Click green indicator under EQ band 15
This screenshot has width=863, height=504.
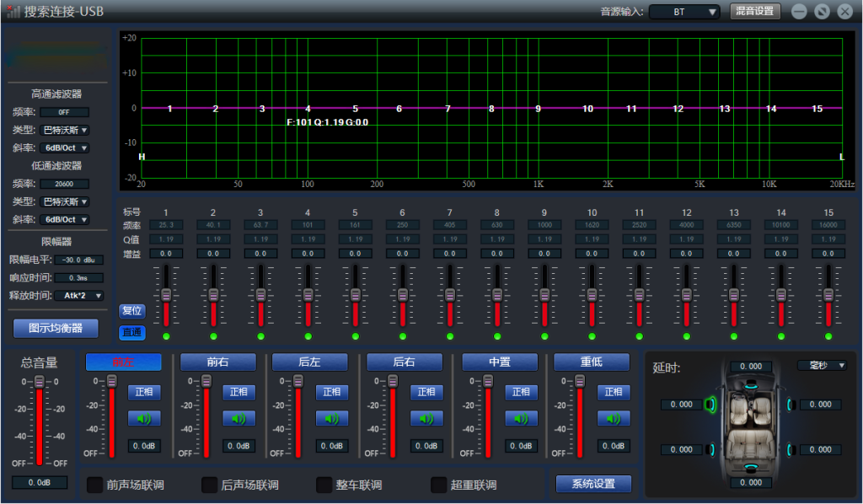829,336
